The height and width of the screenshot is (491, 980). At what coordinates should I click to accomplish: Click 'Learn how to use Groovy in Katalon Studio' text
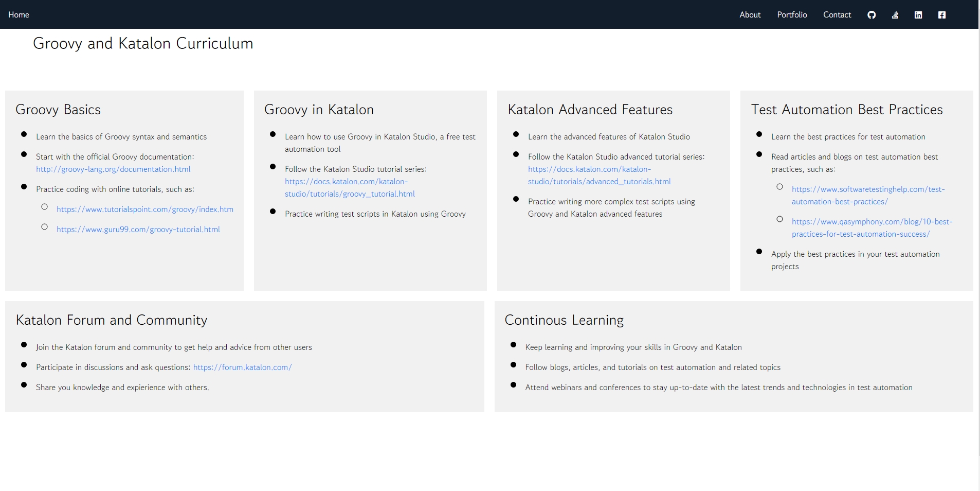pyautogui.click(x=380, y=143)
